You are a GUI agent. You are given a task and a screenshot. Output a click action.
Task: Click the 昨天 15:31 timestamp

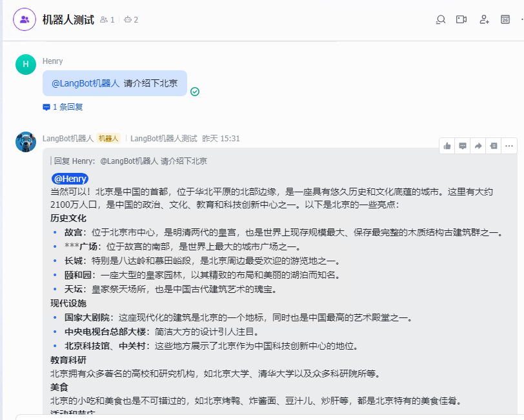(221, 138)
